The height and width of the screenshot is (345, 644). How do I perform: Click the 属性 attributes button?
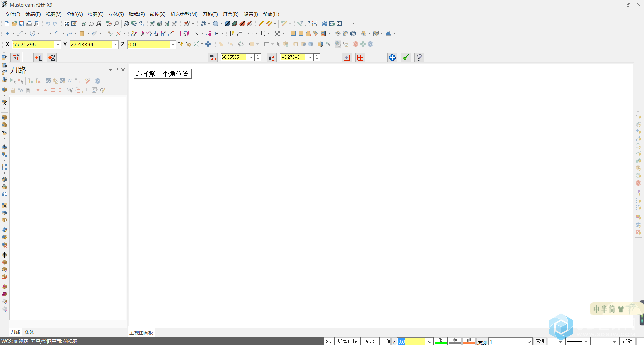(x=540, y=341)
